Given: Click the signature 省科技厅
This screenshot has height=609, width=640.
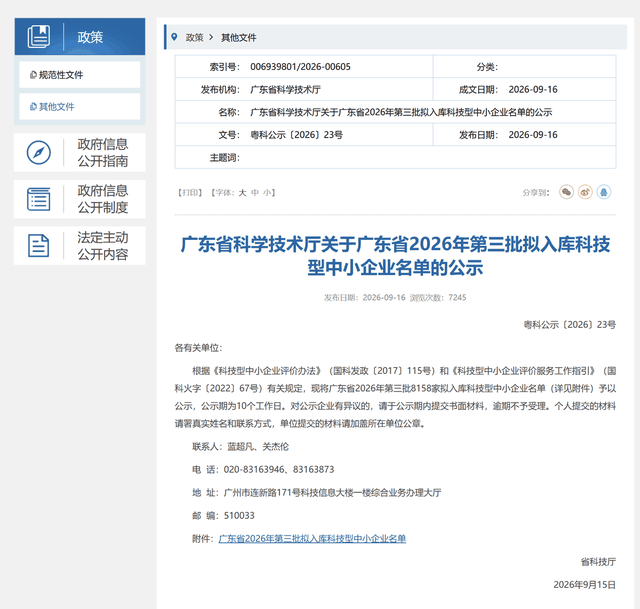Looking at the screenshot, I should tap(598, 562).
